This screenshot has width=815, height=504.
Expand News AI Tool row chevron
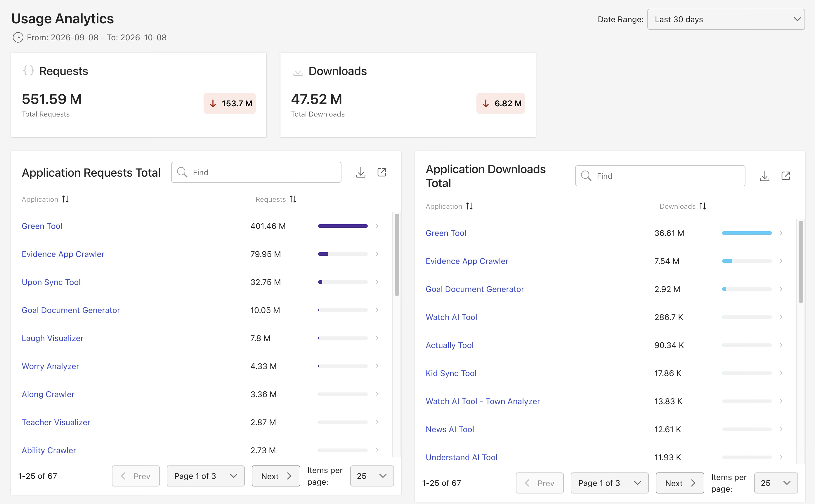pos(781,429)
